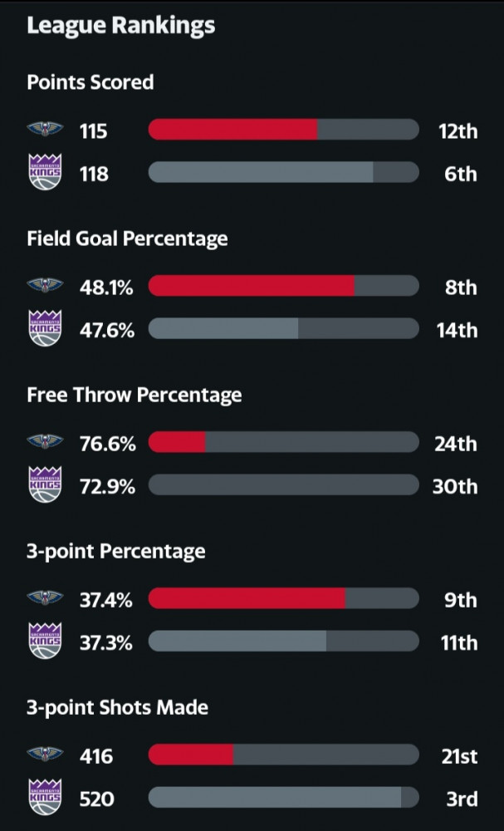Viewport: 504px width, 831px height.
Task: Open Pelicans logo next to 37.4%
Action: [x=45, y=597]
